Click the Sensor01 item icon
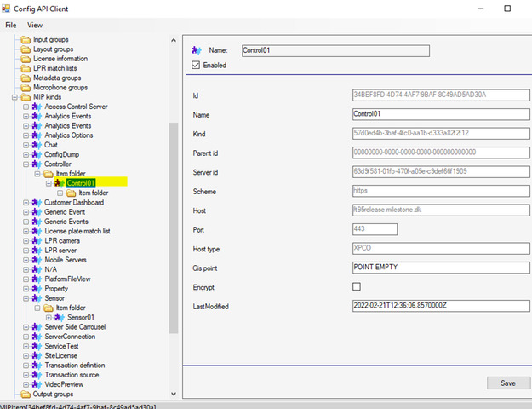Screen dimensions: 532x409 [x=60, y=317]
